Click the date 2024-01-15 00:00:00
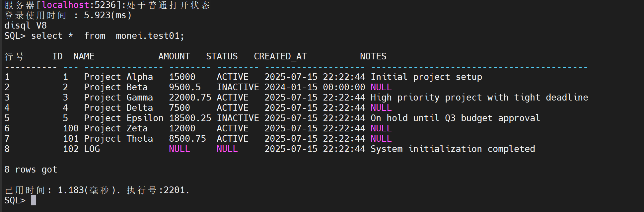Screen dimensions: 644x212 pos(315,87)
